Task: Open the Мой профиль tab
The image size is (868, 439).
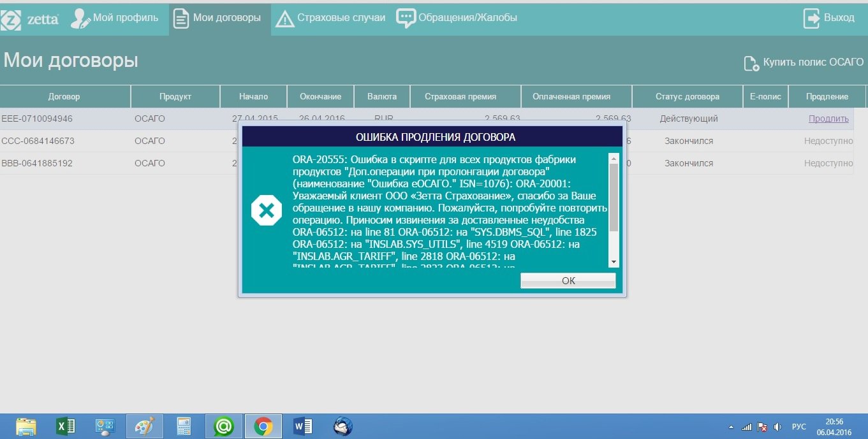Action: point(115,18)
